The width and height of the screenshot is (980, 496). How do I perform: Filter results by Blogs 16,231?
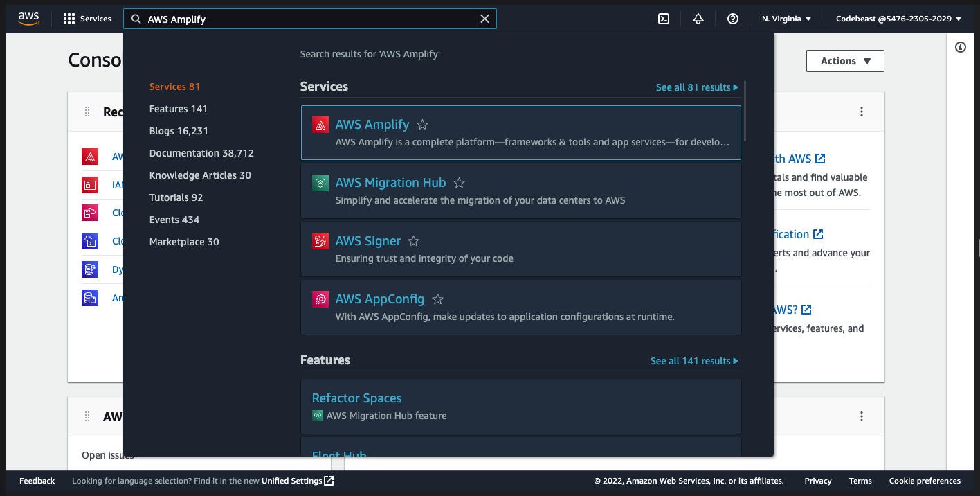point(179,131)
